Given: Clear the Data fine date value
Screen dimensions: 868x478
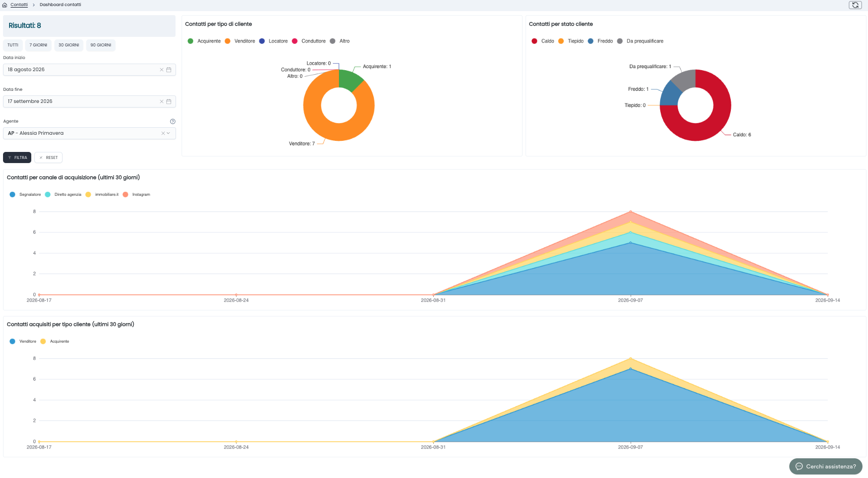Looking at the screenshot, I should [x=161, y=101].
